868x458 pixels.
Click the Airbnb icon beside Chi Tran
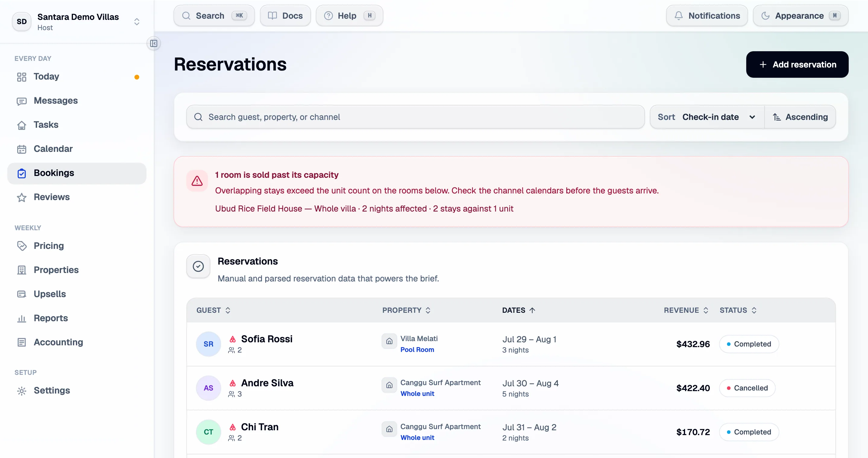click(232, 427)
